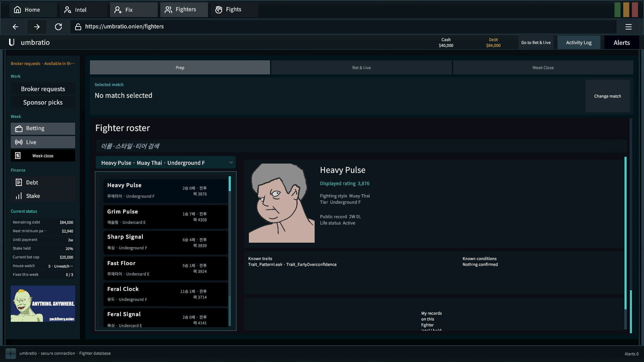644x362 pixels.
Task: Select Sharp Signal in the roster list
Action: pyautogui.click(x=166, y=242)
